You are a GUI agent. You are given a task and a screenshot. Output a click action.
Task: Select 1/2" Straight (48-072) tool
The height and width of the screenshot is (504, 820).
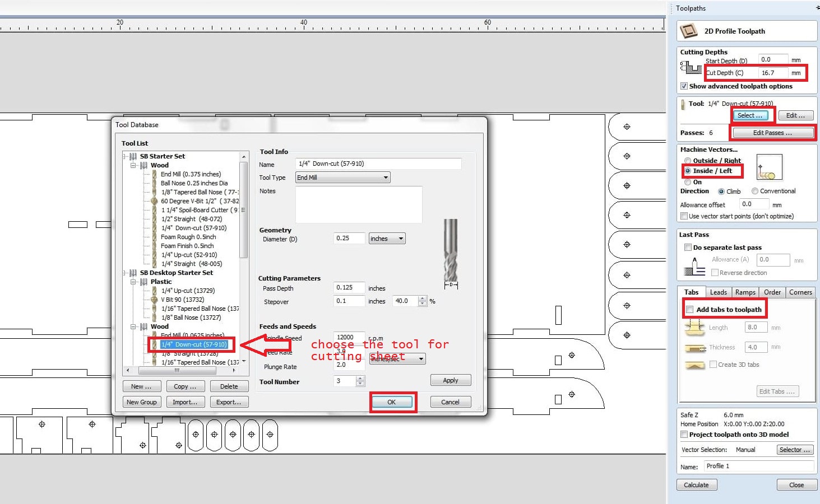(192, 219)
